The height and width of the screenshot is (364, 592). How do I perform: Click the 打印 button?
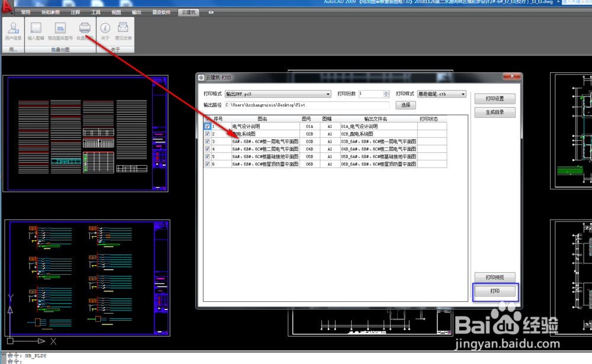coord(494,291)
